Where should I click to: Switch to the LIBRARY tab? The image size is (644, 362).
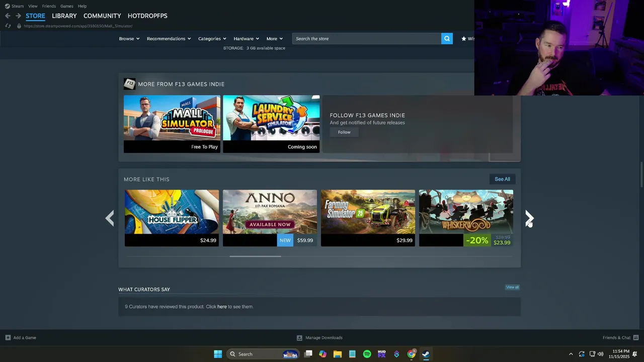pyautogui.click(x=64, y=16)
